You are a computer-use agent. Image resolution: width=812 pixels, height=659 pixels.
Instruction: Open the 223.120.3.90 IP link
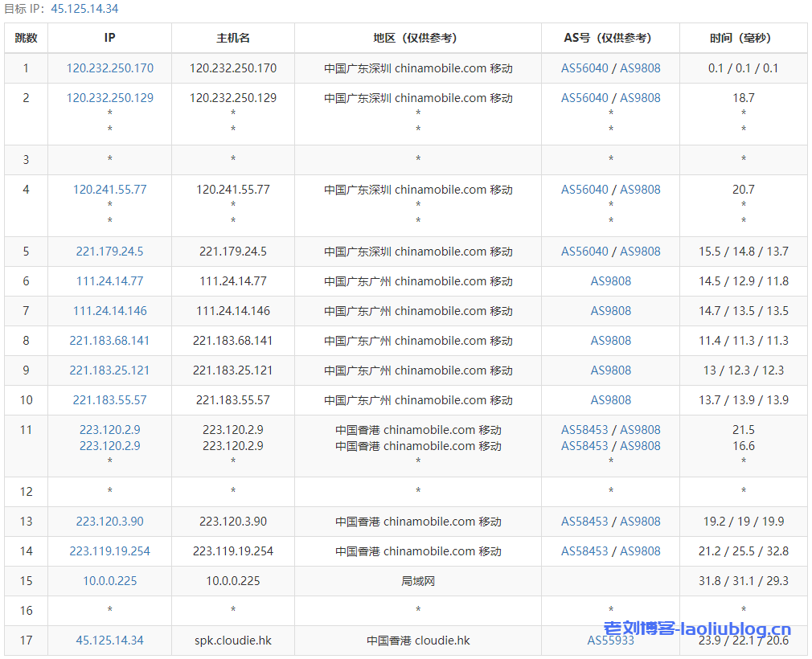109,522
